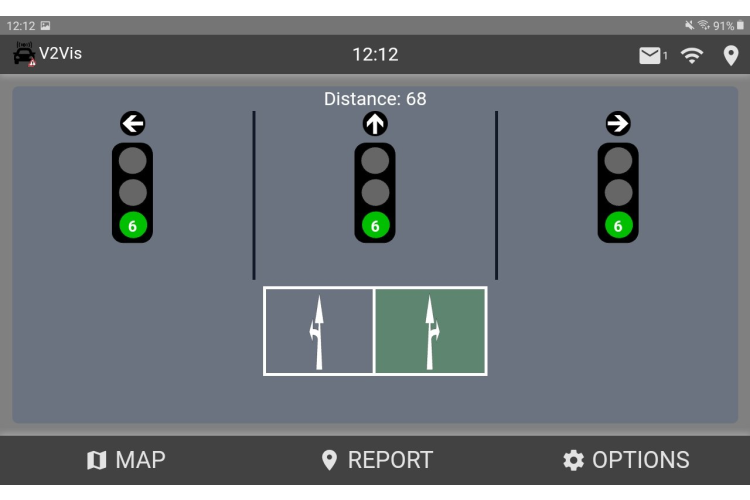Click the V2Vis app title text
This screenshot has width=750, height=500.
(x=60, y=54)
